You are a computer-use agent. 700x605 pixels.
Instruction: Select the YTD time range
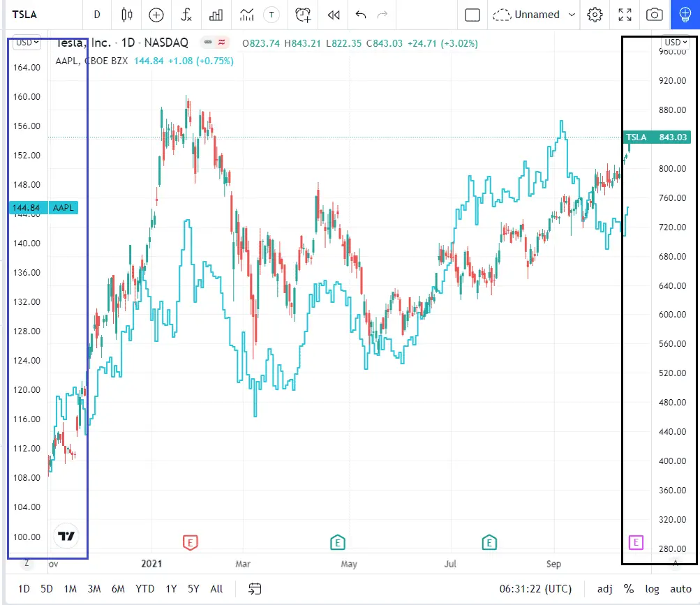pyautogui.click(x=144, y=589)
